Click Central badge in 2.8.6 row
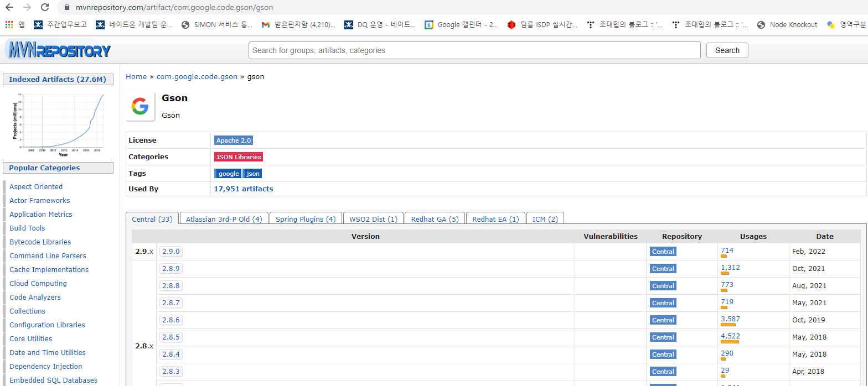 (x=663, y=320)
